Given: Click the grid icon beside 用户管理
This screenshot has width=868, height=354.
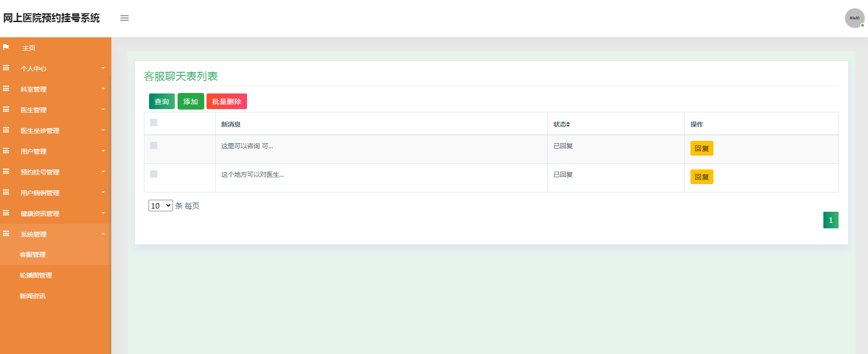Looking at the screenshot, I should pos(6,151).
